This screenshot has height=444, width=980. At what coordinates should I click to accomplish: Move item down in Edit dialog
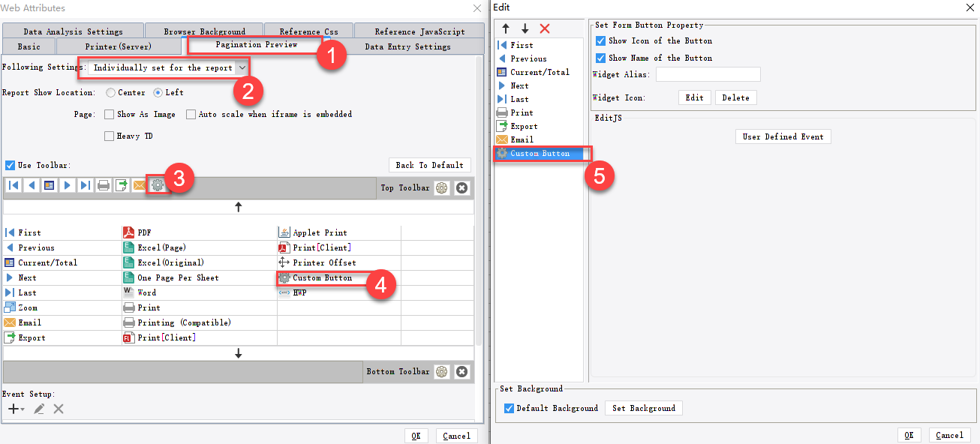525,28
